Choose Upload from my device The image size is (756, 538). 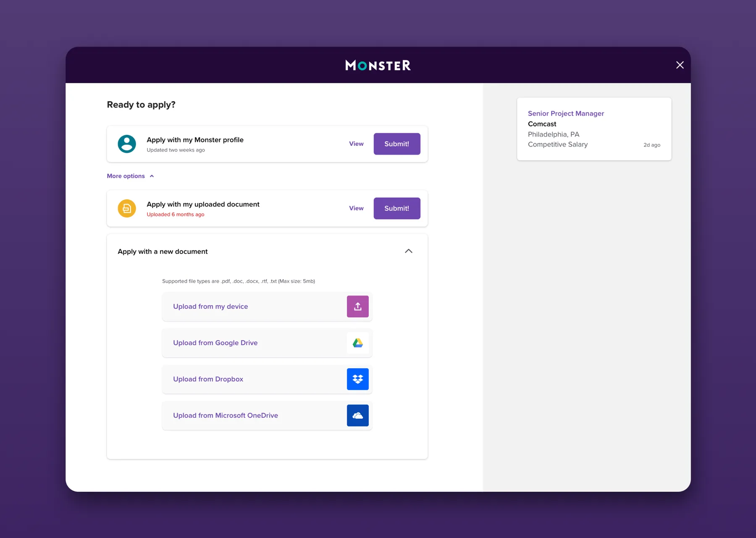(x=267, y=306)
